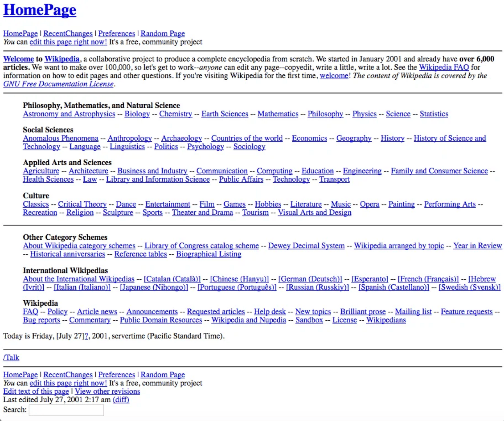The height and width of the screenshot is (421, 504).
Task: Open the Dewey Decimal System link
Action: point(306,246)
